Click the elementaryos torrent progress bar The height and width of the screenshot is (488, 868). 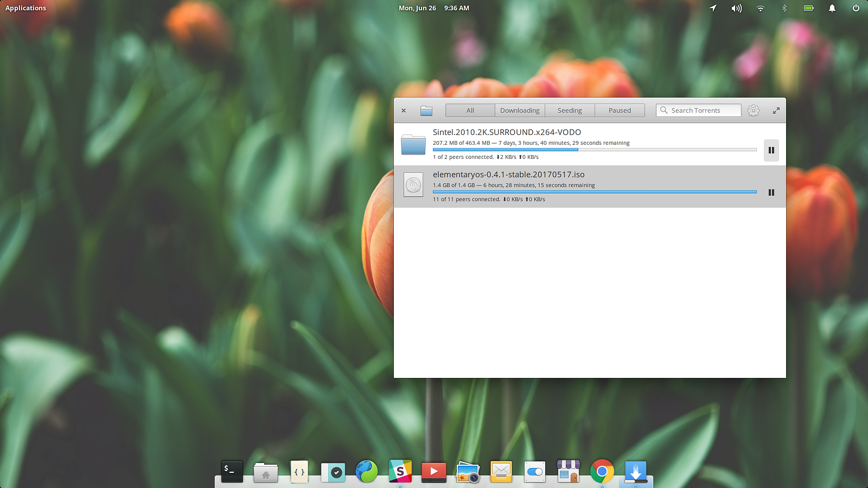click(595, 192)
